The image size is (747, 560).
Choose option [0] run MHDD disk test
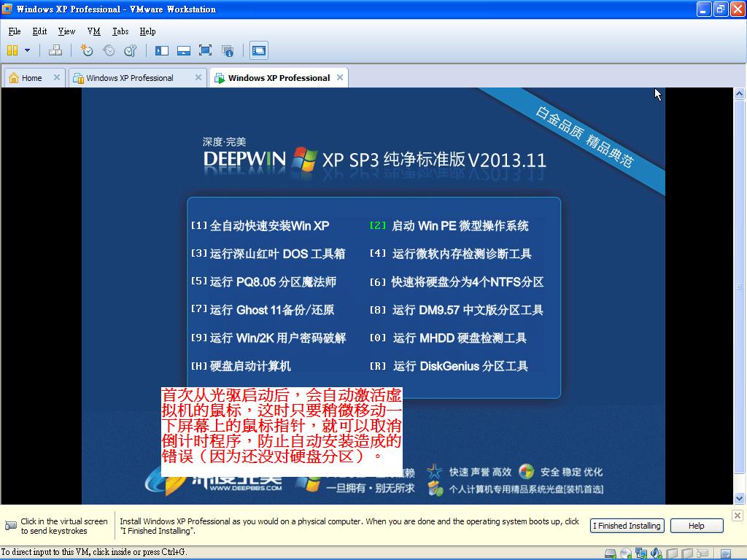(x=449, y=338)
